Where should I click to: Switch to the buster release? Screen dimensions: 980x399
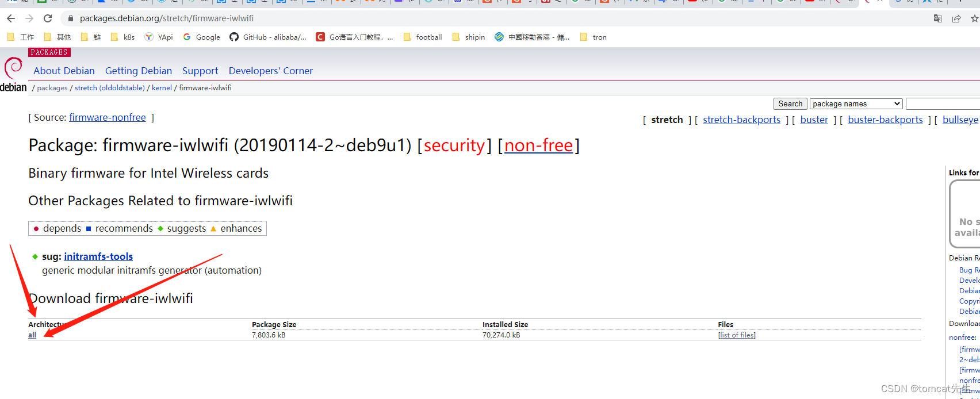(x=814, y=120)
